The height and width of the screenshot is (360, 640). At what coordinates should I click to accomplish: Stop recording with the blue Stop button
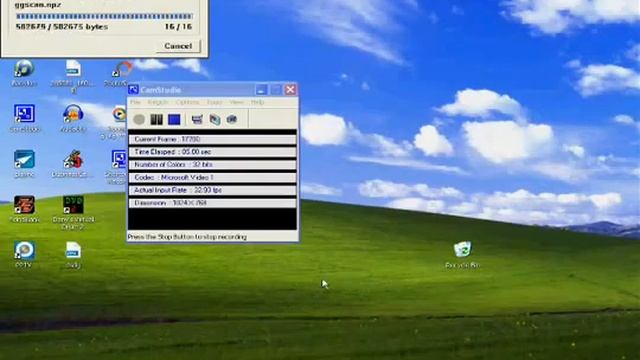(174, 119)
